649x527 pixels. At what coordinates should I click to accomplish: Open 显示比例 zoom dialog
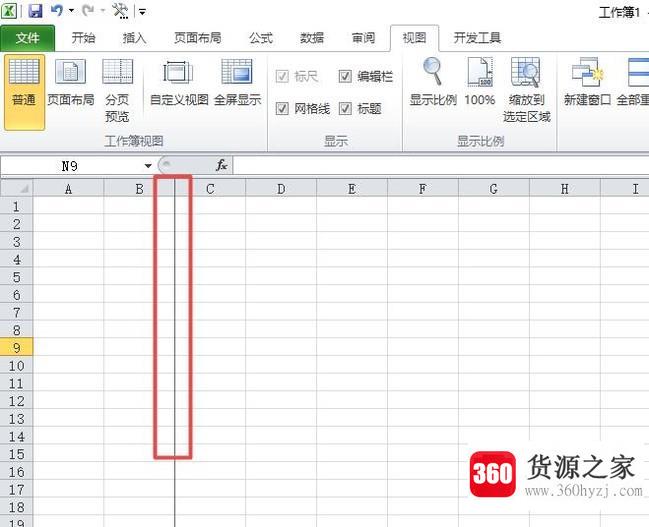(433, 82)
